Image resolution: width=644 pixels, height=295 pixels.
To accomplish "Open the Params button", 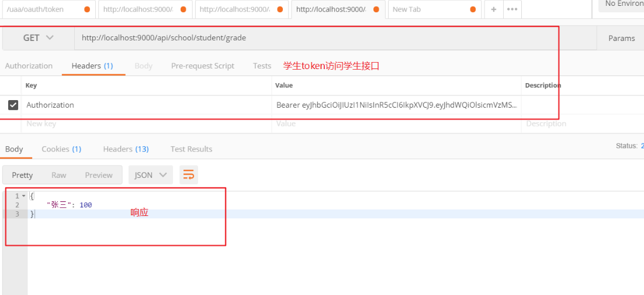I will coord(621,38).
